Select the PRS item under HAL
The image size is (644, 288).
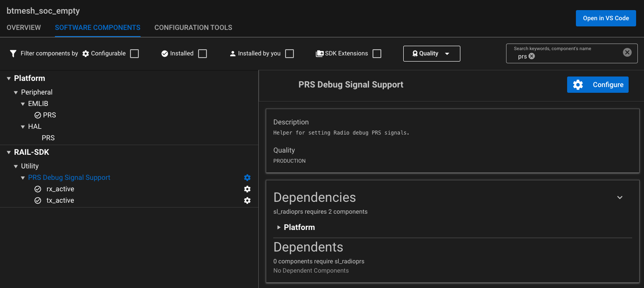click(x=48, y=138)
